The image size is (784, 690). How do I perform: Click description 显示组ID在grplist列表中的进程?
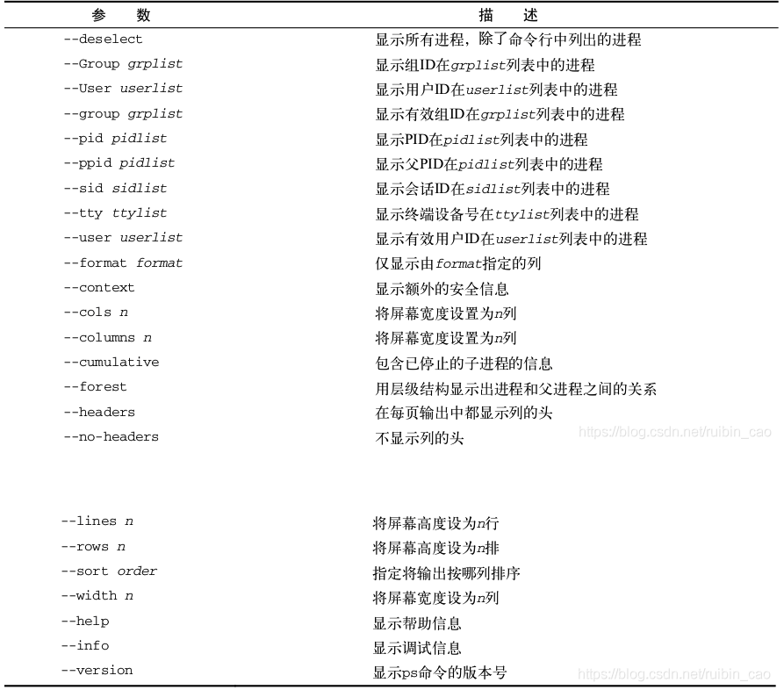pyautogui.click(x=485, y=64)
